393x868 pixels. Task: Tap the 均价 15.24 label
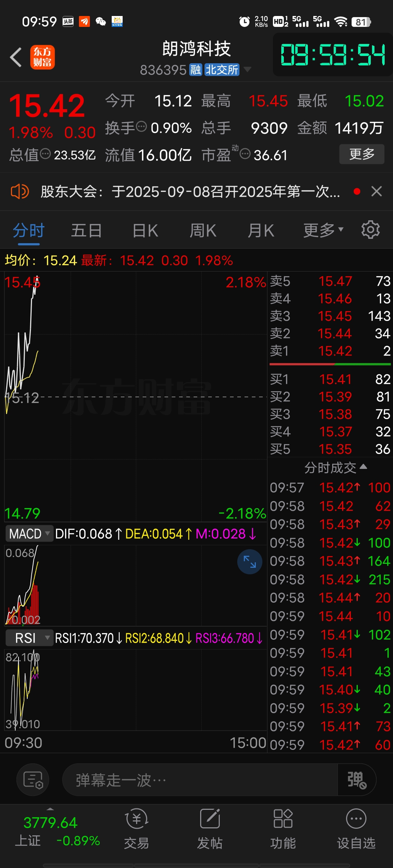point(41,260)
